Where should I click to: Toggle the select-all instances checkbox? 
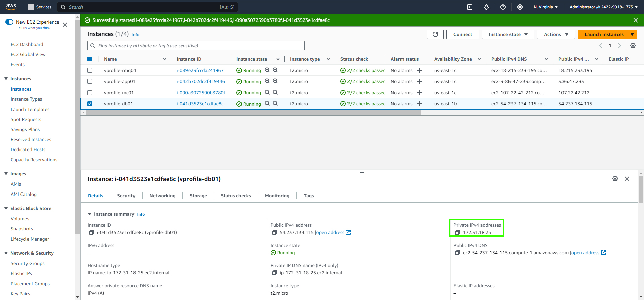90,59
